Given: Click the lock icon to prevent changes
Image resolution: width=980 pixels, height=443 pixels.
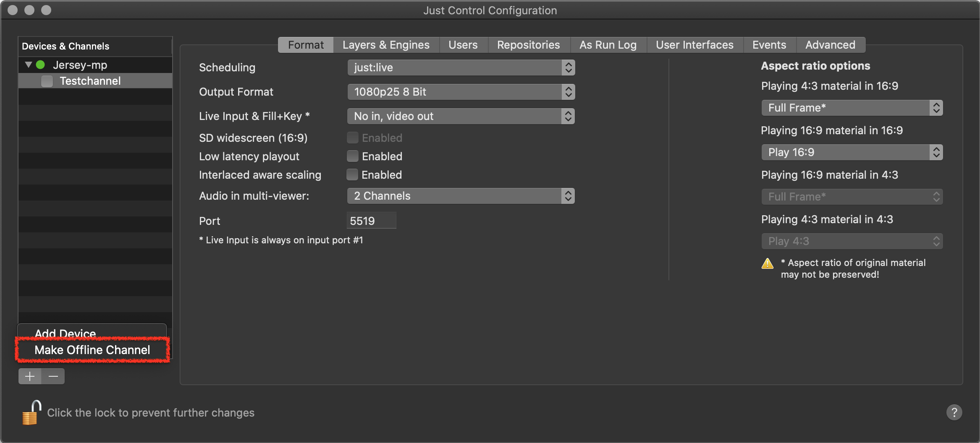Looking at the screenshot, I should (31, 413).
